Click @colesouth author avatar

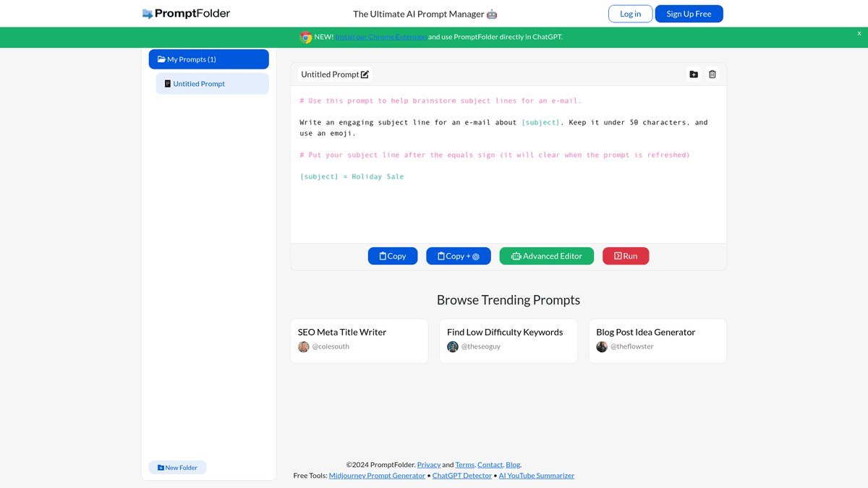304,347
